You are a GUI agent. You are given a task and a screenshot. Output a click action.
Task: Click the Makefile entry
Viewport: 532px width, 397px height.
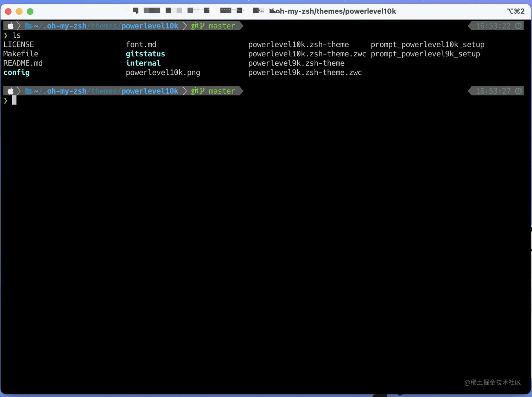[21, 54]
